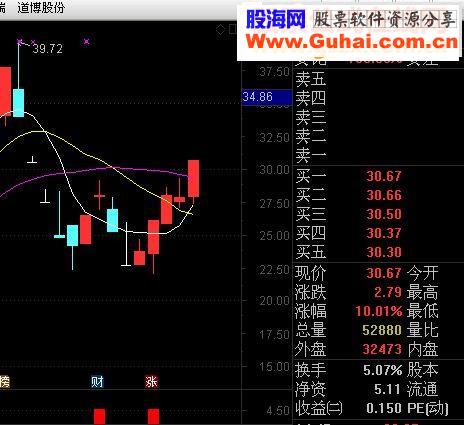The image size is (464, 425).
Task: Click the red volume bar below 张 marker
Action: [153, 417]
